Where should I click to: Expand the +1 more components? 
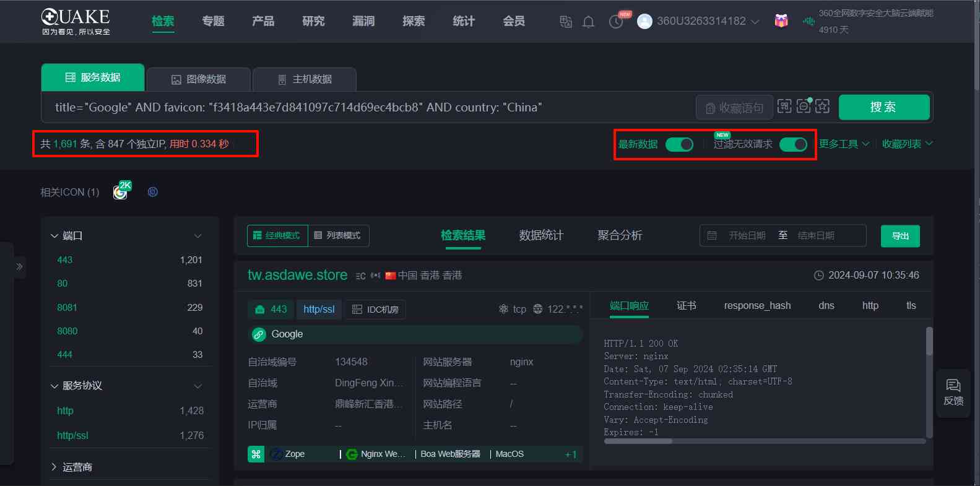571,454
